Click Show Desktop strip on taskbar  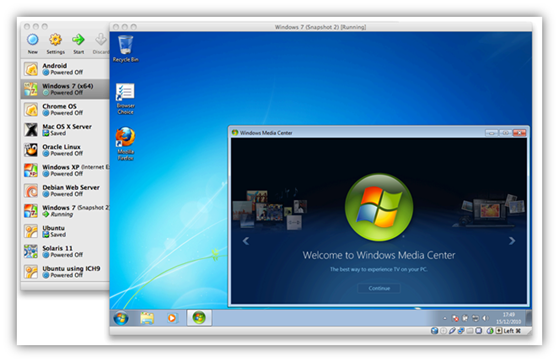529,318
